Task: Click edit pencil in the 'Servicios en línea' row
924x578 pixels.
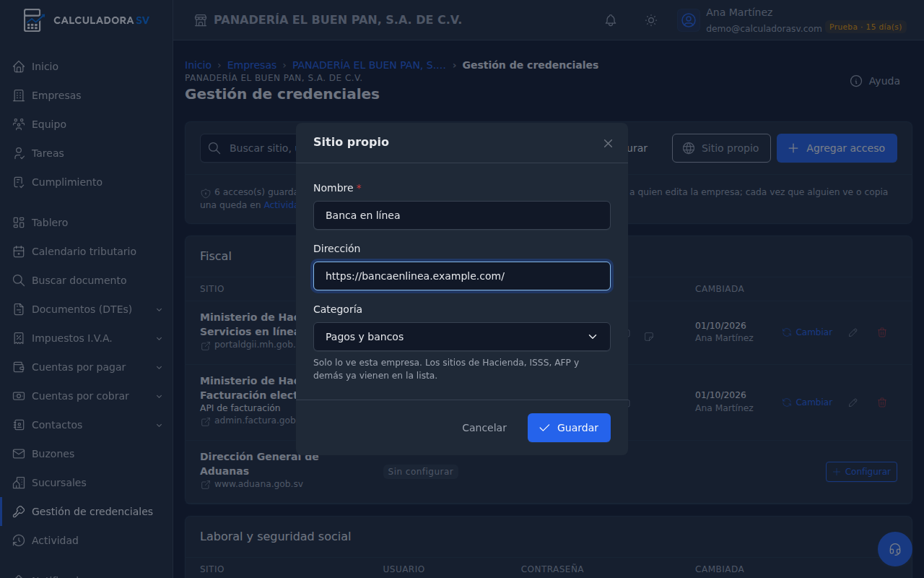Action: [x=853, y=332]
